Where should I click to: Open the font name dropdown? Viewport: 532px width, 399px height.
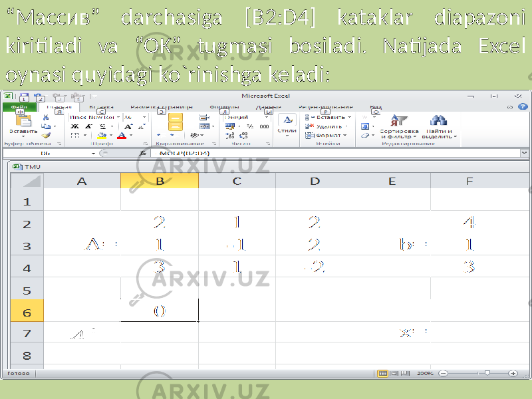(x=118, y=118)
